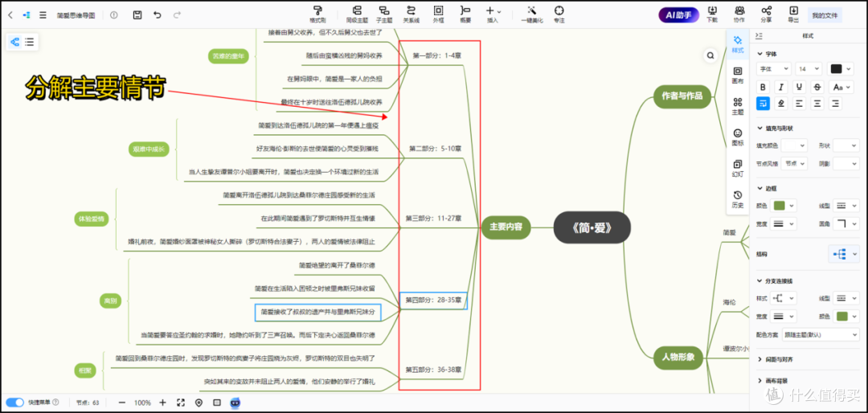This screenshot has width=868, height=413.
Task: Collapse the 字体 section
Action: [x=759, y=55]
